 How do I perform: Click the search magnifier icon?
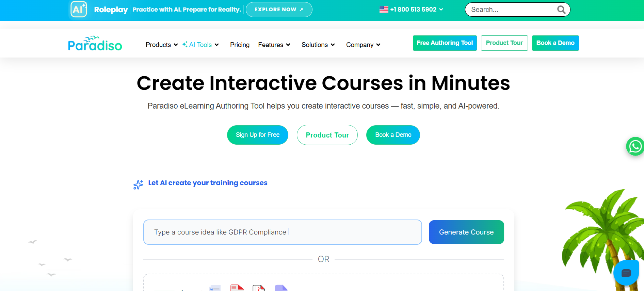coord(561,10)
